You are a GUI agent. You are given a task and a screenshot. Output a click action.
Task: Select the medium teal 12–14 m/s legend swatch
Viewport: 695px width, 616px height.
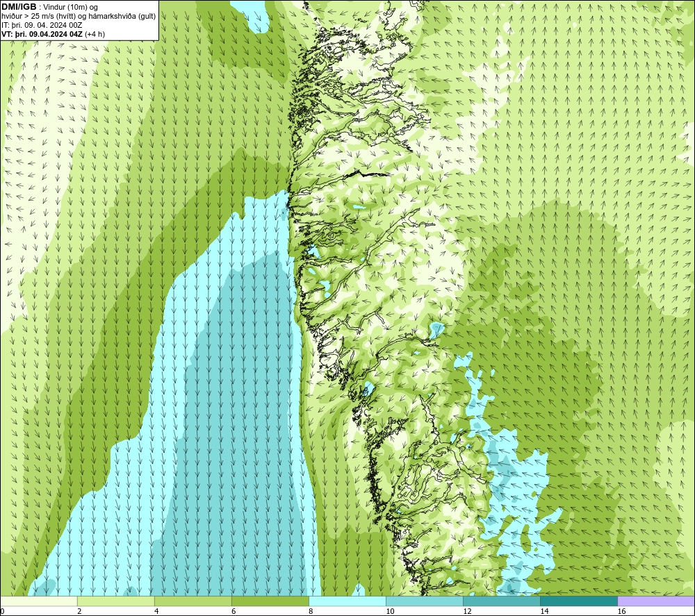click(501, 601)
